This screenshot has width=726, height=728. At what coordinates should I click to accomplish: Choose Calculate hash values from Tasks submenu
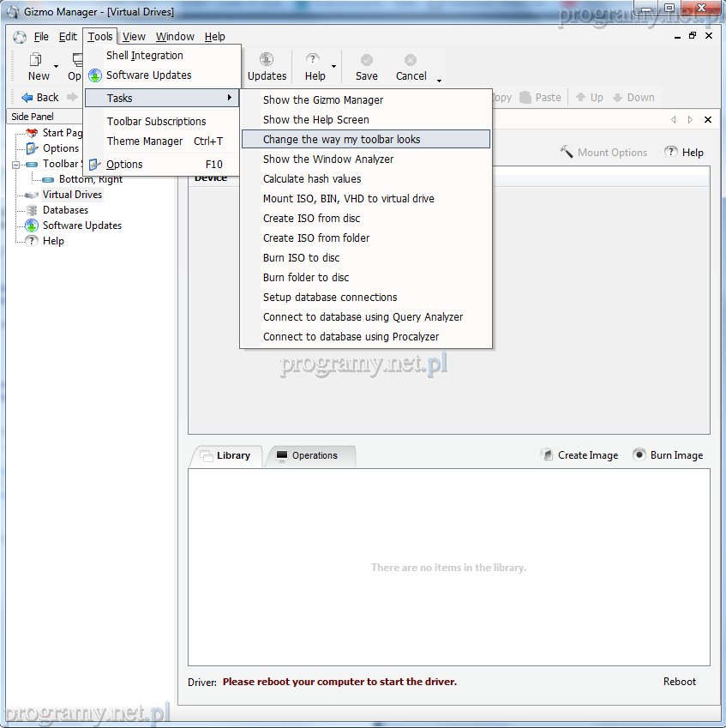coord(312,179)
